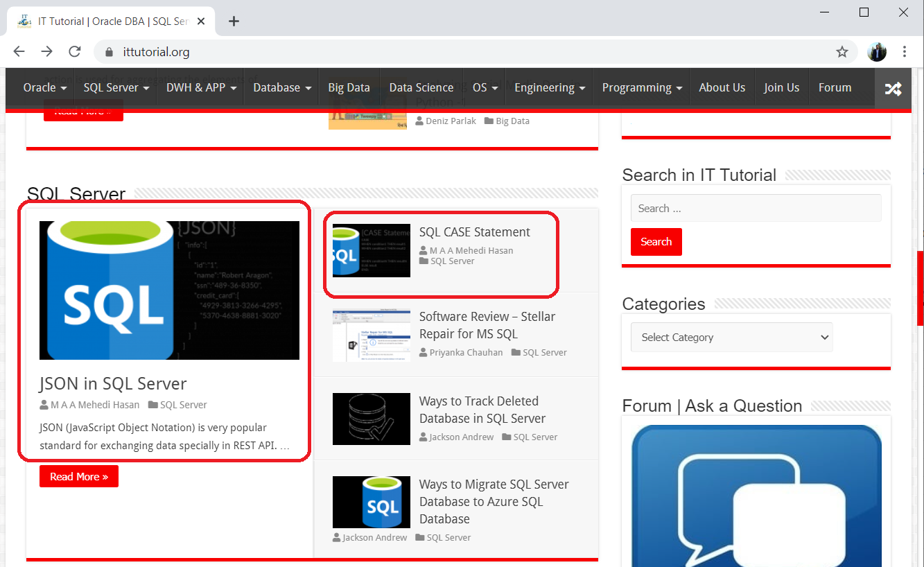Click the Big Data category under Deniz Parlak
Image resolution: width=924 pixels, height=567 pixels.
pos(512,121)
